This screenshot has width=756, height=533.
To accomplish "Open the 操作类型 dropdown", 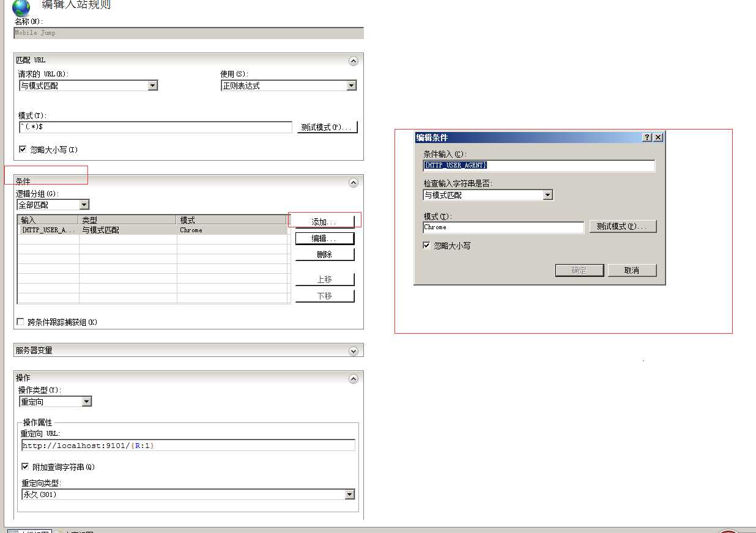I will coord(87,402).
